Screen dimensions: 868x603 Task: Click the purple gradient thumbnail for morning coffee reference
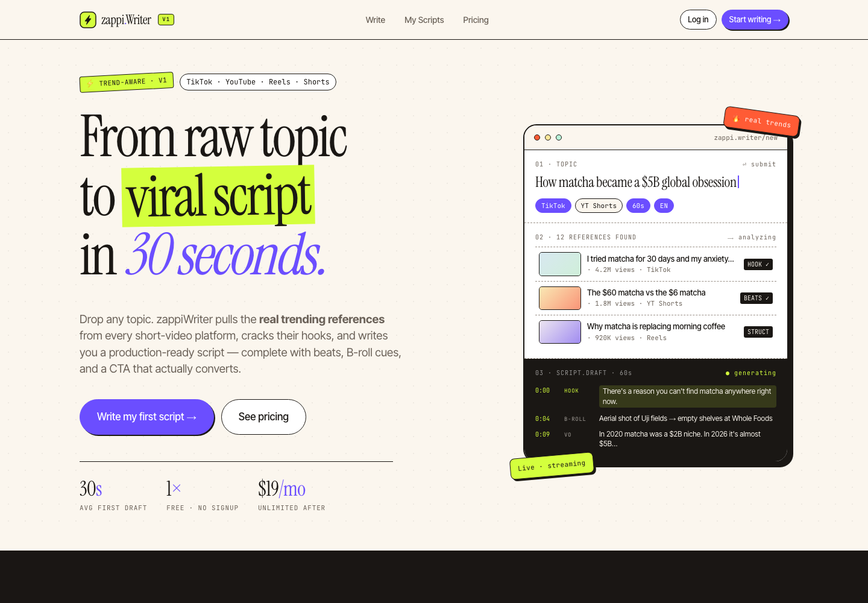(559, 332)
